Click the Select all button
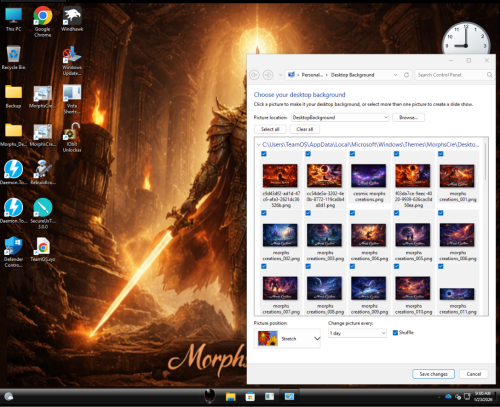This screenshot has height=407, width=500. coord(270,129)
